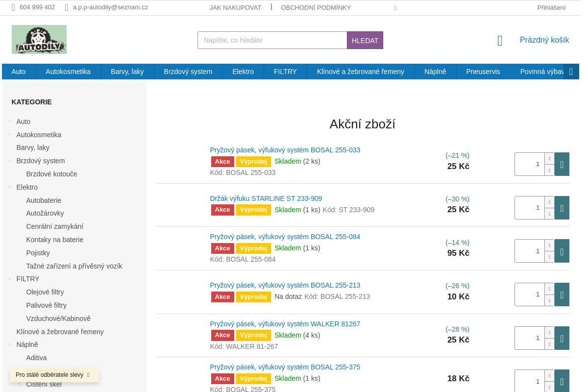Image resolution: width=588 pixels, height=392 pixels.
Task: Decrease quantity for STARLINE ST 233-909
Action: 549,214
